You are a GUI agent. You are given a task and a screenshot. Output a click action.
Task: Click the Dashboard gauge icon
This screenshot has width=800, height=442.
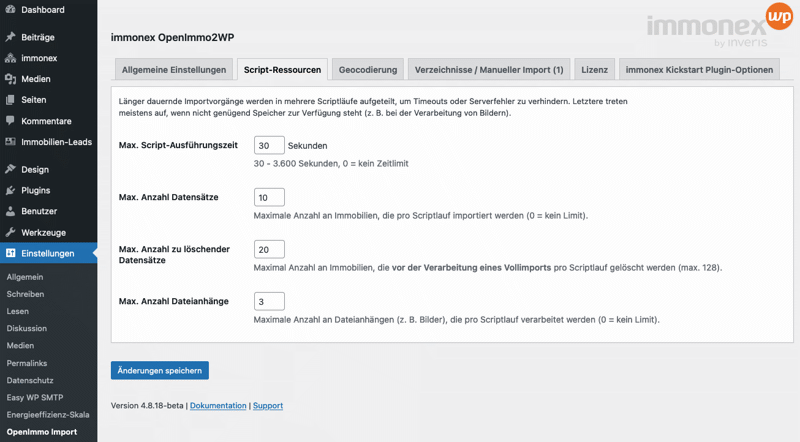10,9
